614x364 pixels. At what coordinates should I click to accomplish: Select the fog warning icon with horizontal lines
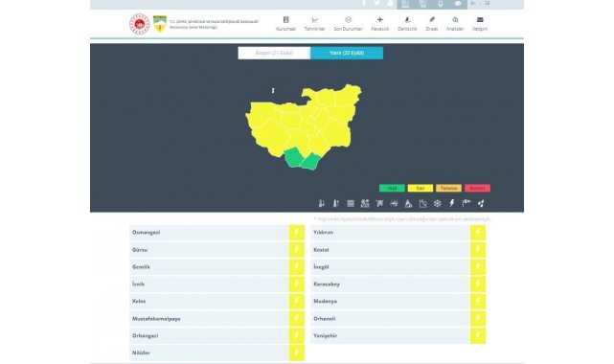tap(351, 203)
